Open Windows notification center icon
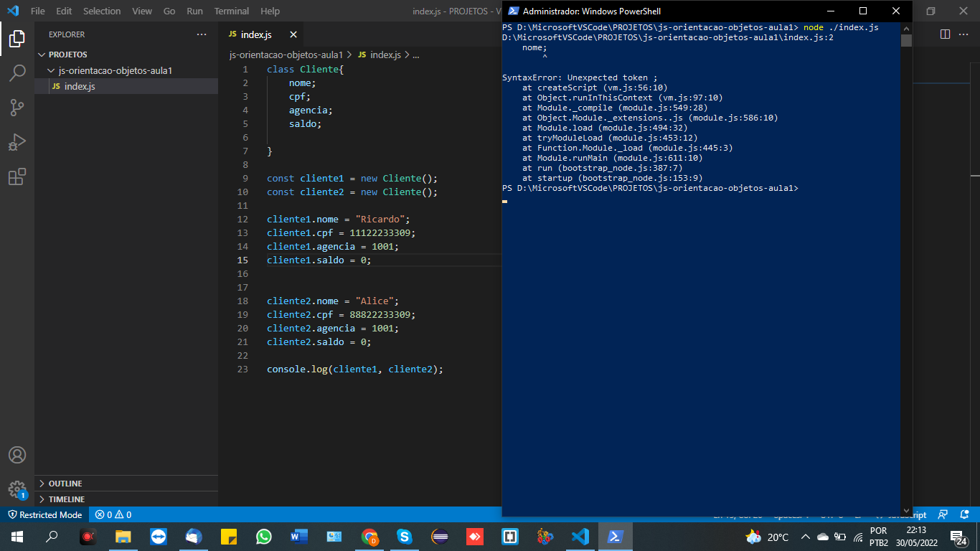This screenshot has height=551, width=980. click(x=957, y=537)
